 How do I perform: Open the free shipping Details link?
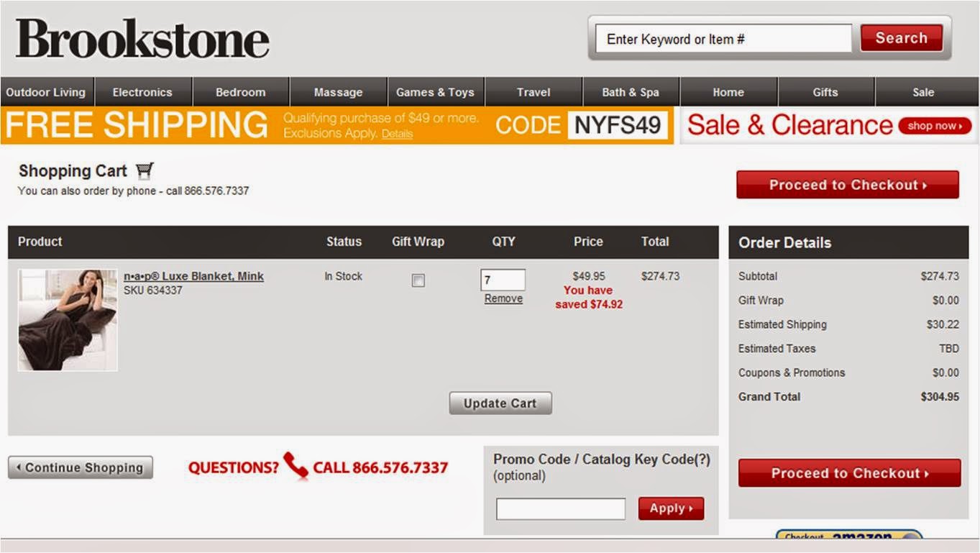(397, 134)
